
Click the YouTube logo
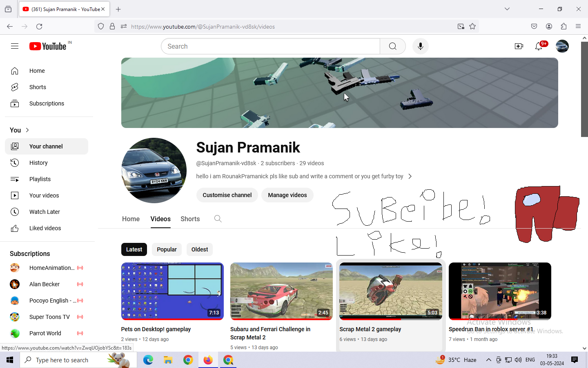(x=48, y=46)
